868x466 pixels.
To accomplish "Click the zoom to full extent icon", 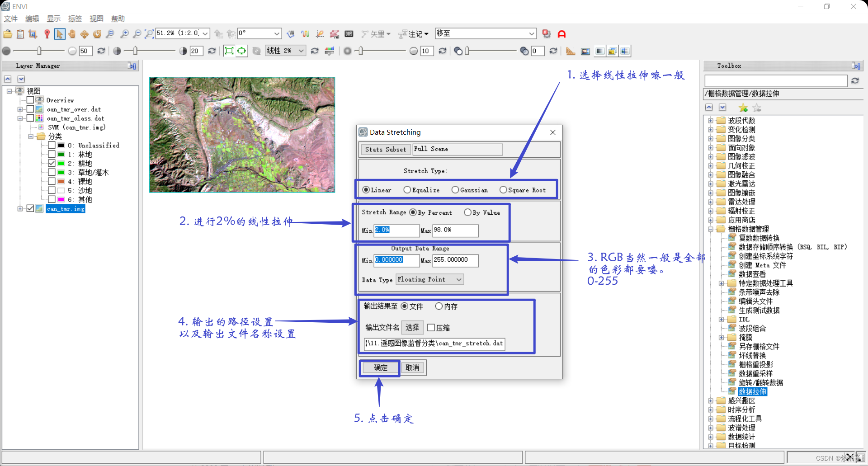I will click(149, 34).
